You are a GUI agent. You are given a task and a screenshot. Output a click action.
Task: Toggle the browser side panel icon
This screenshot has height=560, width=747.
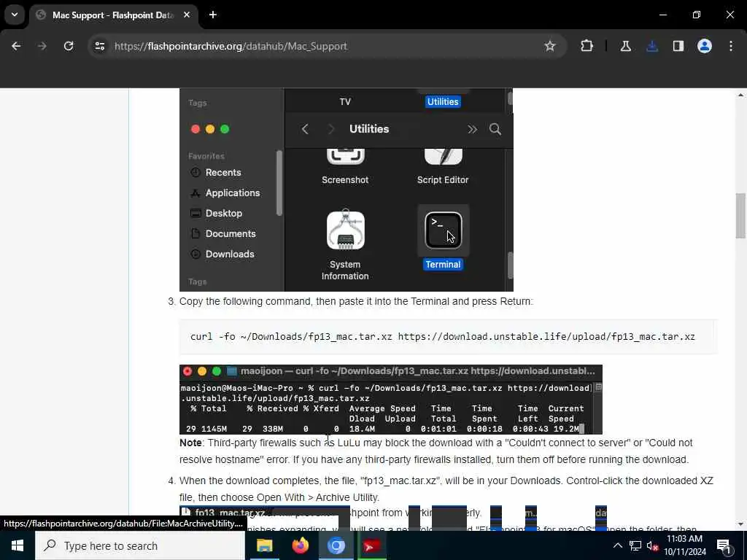coord(678,46)
